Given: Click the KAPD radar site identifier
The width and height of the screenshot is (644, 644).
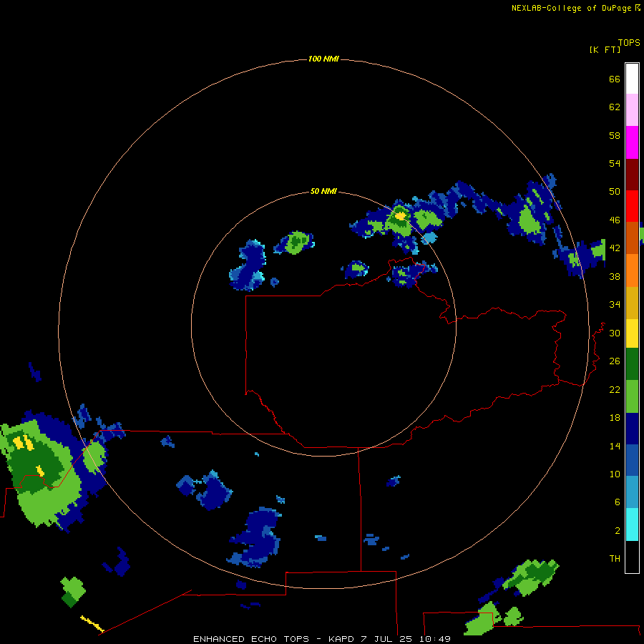Looking at the screenshot, I should pyautogui.click(x=341, y=639).
